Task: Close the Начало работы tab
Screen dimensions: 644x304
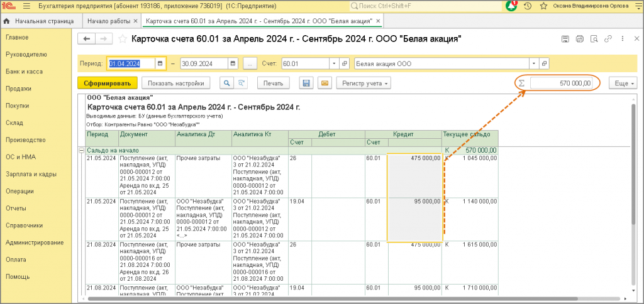Action: [136, 21]
